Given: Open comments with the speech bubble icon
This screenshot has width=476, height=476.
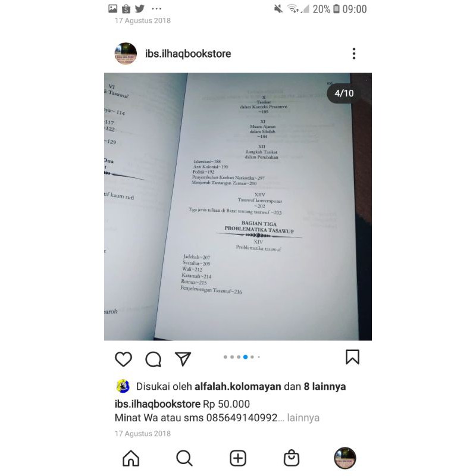Looking at the screenshot, I should 153,359.
